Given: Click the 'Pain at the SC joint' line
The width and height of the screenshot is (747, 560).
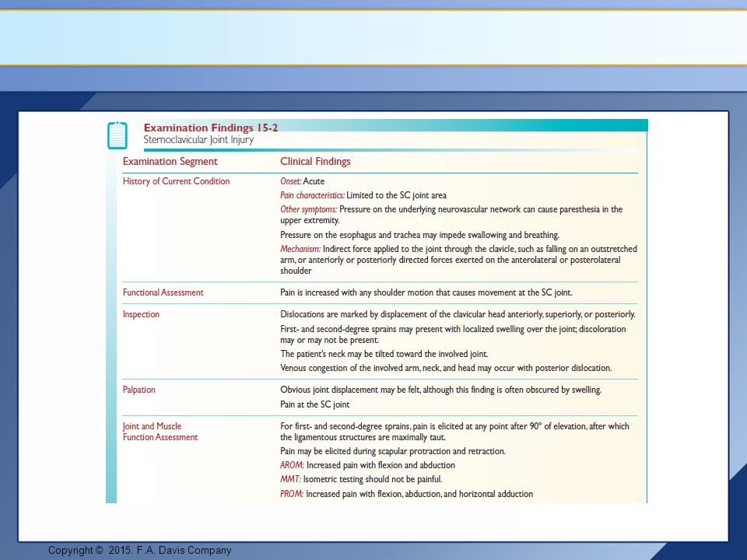Looking at the screenshot, I should [x=315, y=404].
